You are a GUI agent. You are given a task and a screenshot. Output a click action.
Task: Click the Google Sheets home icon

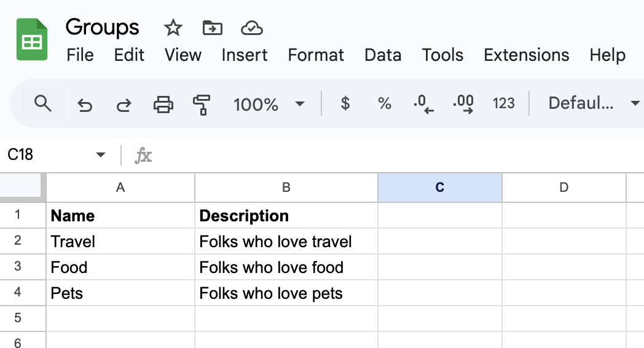[32, 40]
